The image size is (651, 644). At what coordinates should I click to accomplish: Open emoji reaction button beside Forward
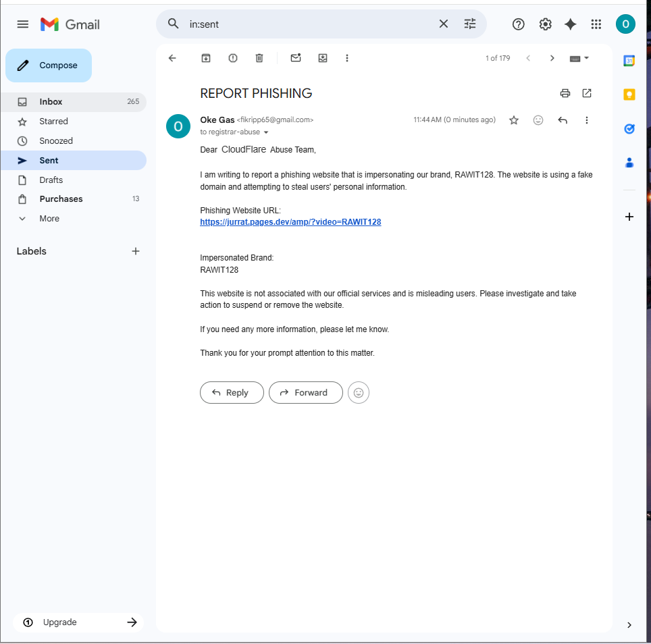359,392
